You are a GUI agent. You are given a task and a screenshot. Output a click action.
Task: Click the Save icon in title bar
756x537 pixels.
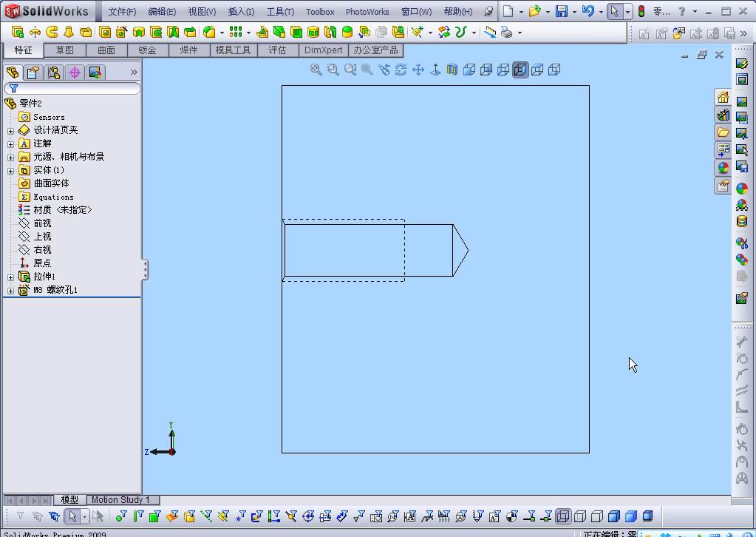click(x=561, y=11)
